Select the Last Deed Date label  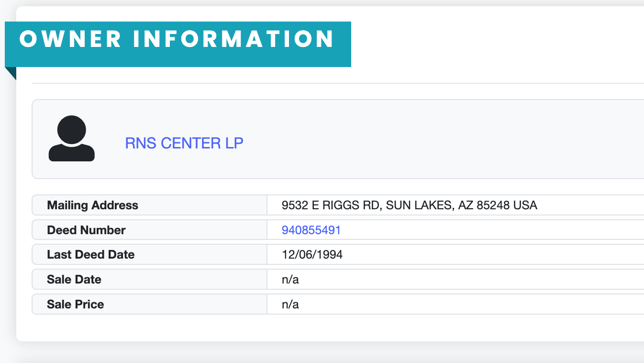90,255
